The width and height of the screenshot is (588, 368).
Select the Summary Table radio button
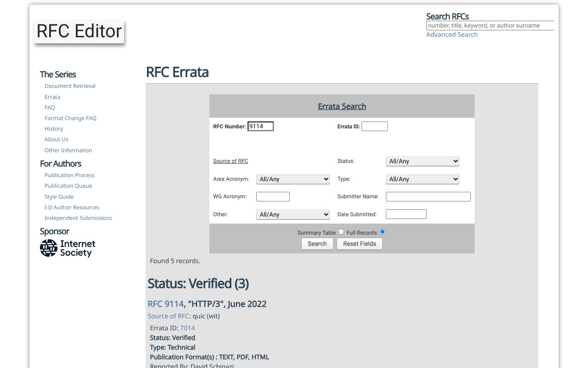[x=341, y=232]
